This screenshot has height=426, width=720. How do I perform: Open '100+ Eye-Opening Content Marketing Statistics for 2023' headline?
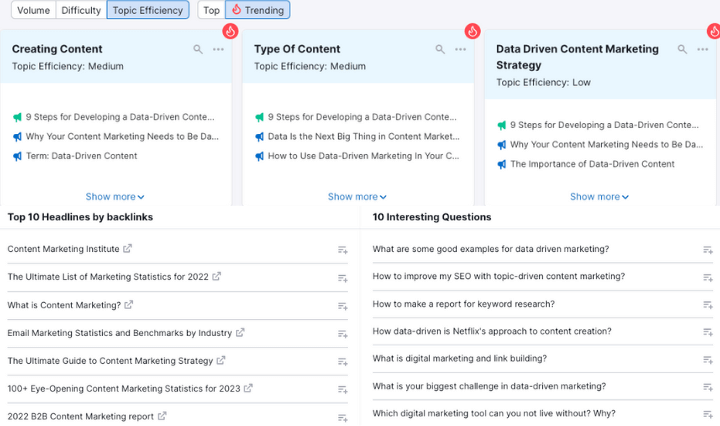(x=124, y=389)
